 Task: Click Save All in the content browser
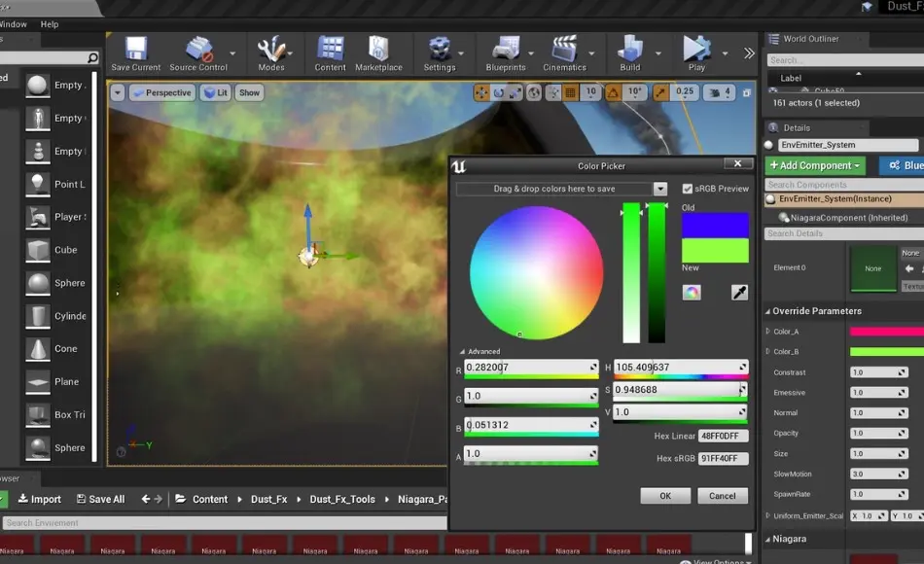point(100,499)
